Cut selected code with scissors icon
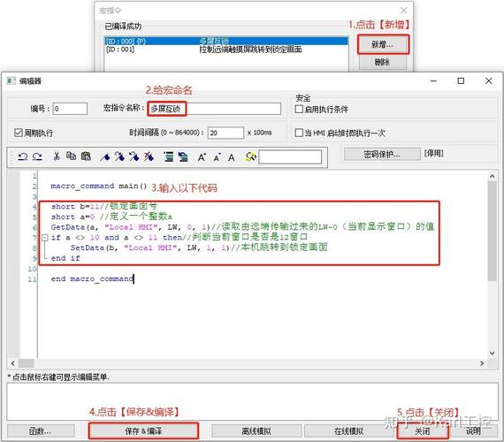The image size is (504, 442). (57, 156)
